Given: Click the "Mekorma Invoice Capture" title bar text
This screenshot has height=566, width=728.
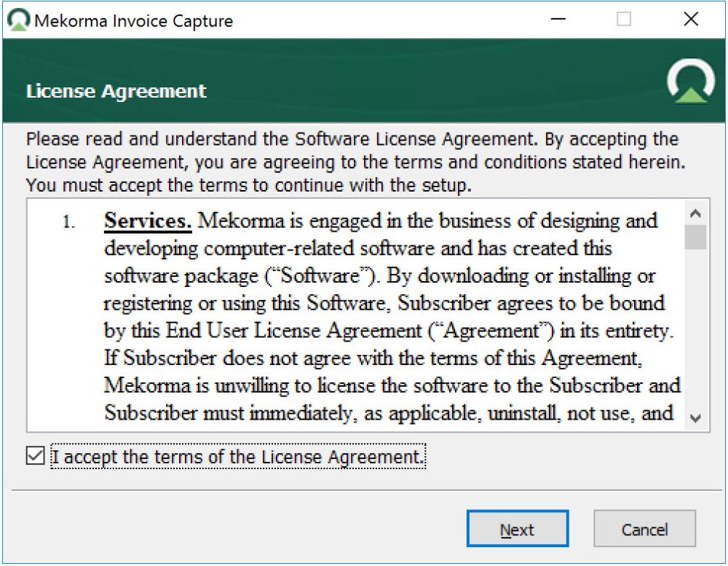Looking at the screenshot, I should click(133, 20).
